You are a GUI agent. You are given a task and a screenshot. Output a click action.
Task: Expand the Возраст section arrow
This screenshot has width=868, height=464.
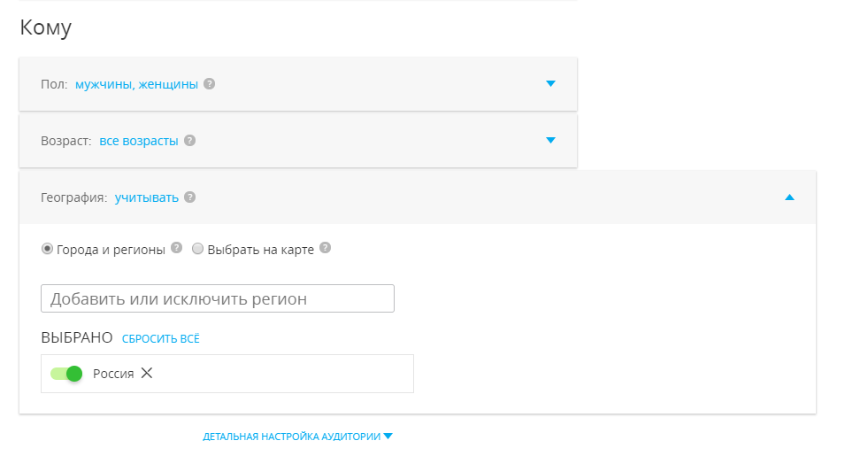[x=550, y=141]
